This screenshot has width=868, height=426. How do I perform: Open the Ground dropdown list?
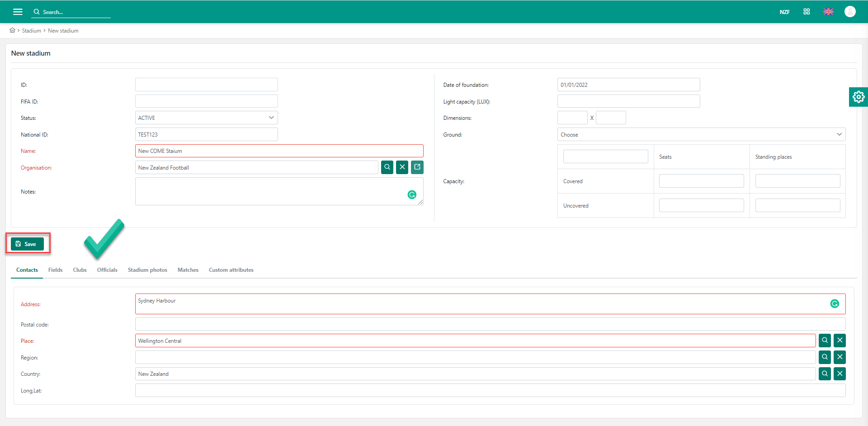pyautogui.click(x=701, y=135)
